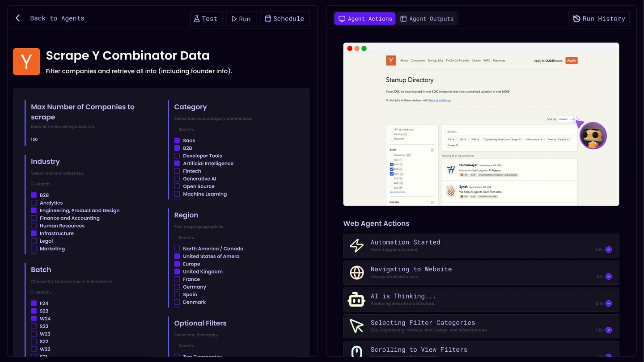Click the Test button
The width and height of the screenshot is (644, 362).
click(x=206, y=19)
